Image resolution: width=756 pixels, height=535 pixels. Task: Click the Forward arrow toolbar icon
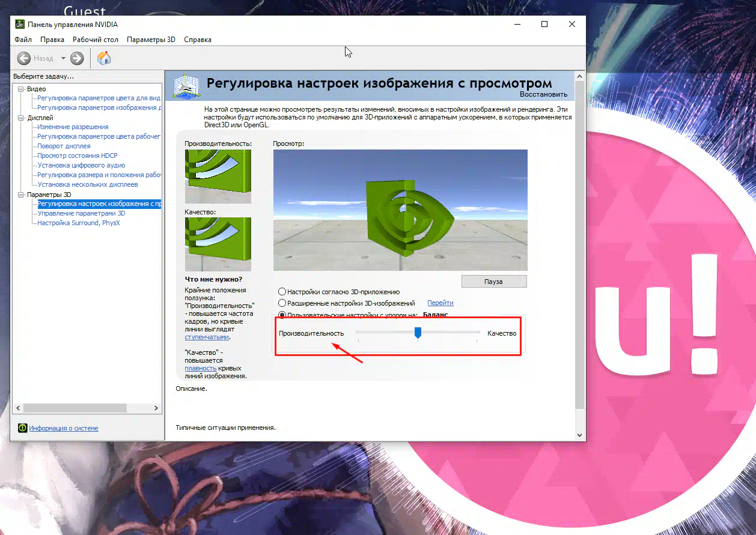(x=77, y=58)
